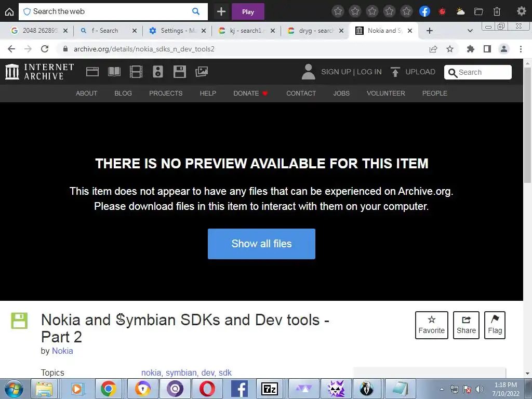The width and height of the screenshot is (532, 399).
Task: Click the share page icon in address bar
Action: click(433, 49)
